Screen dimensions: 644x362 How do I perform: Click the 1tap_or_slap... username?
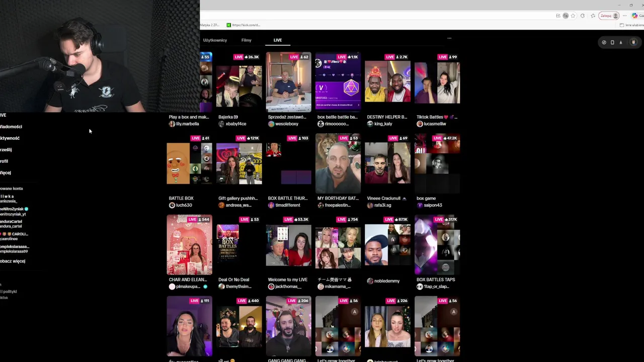pyautogui.click(x=436, y=287)
